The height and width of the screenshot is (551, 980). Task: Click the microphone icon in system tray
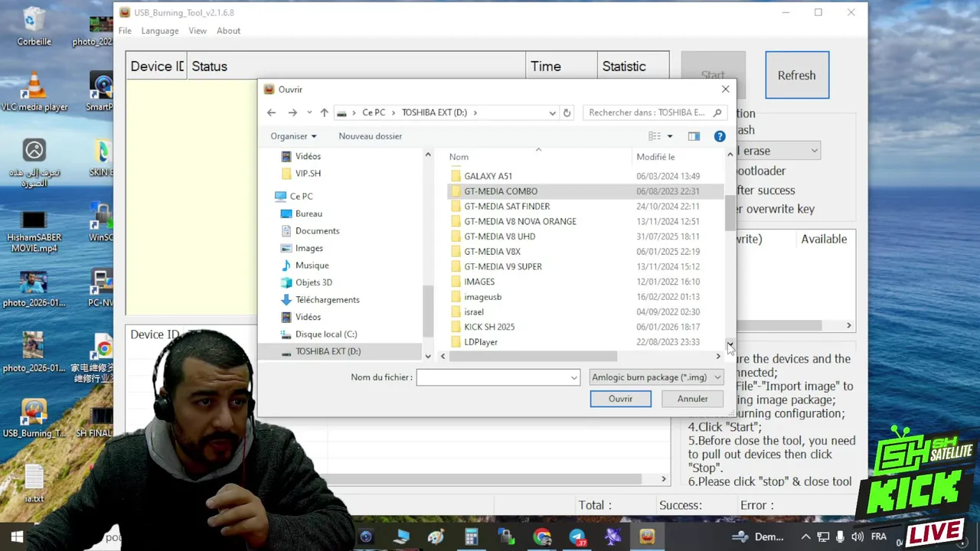coord(840,537)
